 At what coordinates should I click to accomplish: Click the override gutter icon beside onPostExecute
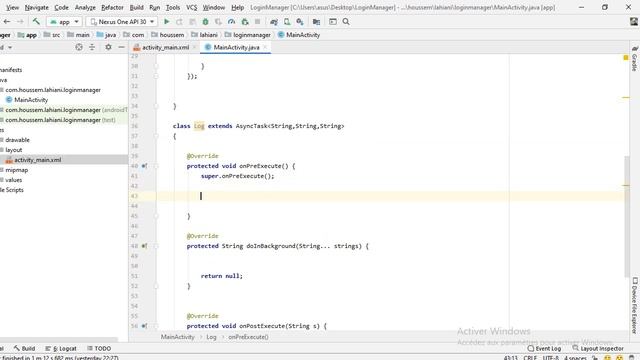click(x=144, y=326)
